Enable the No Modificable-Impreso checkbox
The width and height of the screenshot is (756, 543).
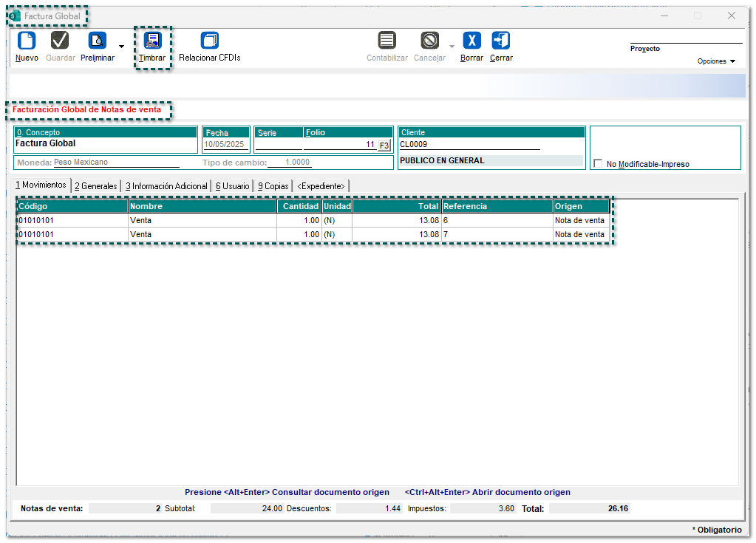pyautogui.click(x=598, y=164)
